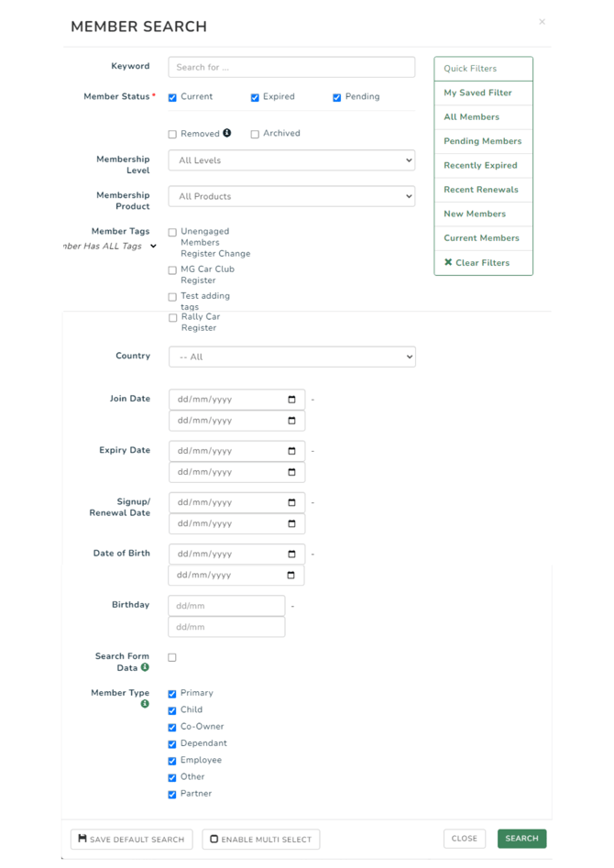
Task: Choose the New Members quick filter
Action: click(475, 214)
